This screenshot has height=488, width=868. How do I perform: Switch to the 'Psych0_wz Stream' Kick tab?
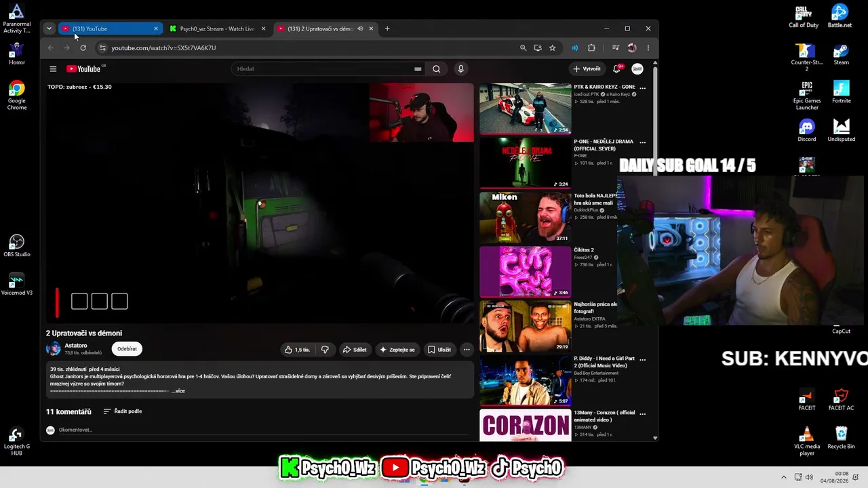point(217,28)
